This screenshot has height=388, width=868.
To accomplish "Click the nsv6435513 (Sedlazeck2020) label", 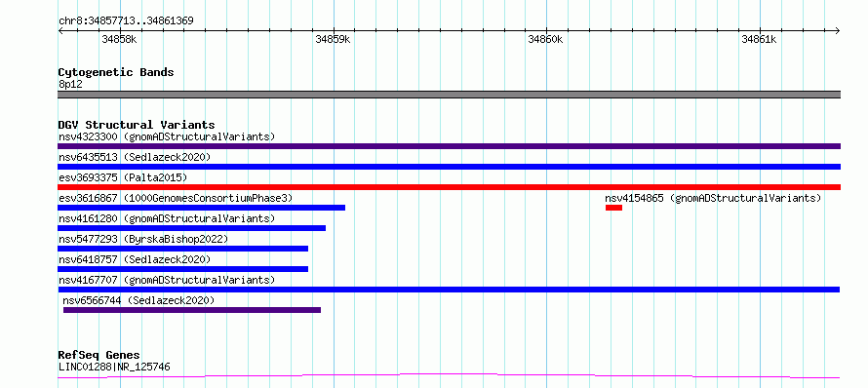I will pos(135,157).
